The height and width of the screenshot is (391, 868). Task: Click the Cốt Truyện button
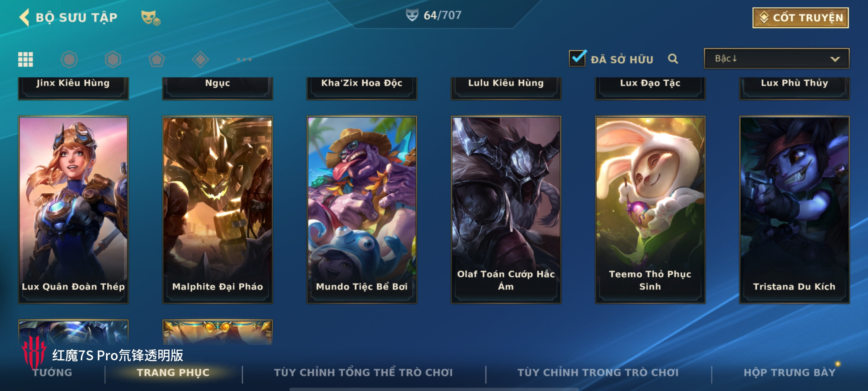click(800, 18)
